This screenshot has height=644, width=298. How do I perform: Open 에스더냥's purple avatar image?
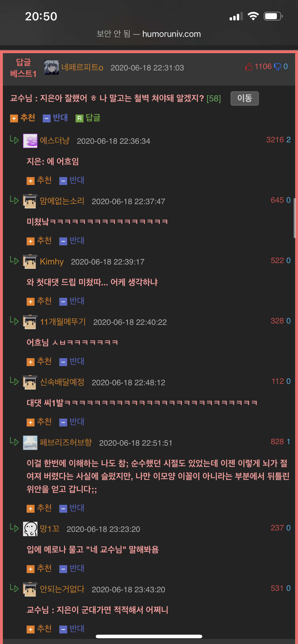click(30, 141)
